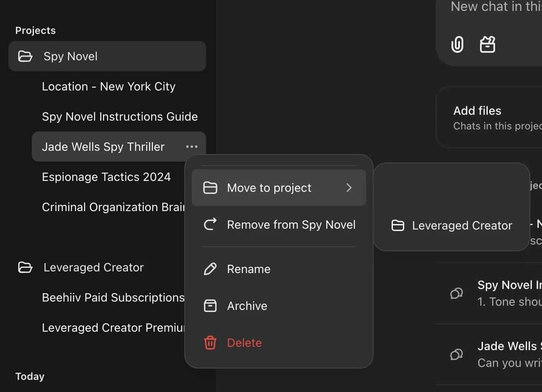The width and height of the screenshot is (542, 392).
Task: Click the chat bubble icon beside Jade Wells chat
Action: click(x=456, y=354)
